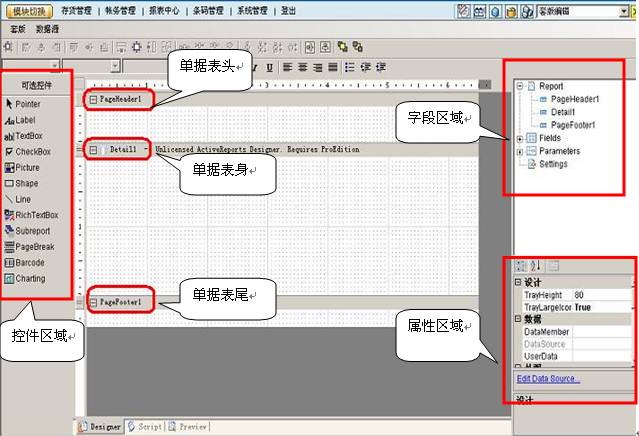
Task: Open the Preview tab
Action: coord(188,426)
